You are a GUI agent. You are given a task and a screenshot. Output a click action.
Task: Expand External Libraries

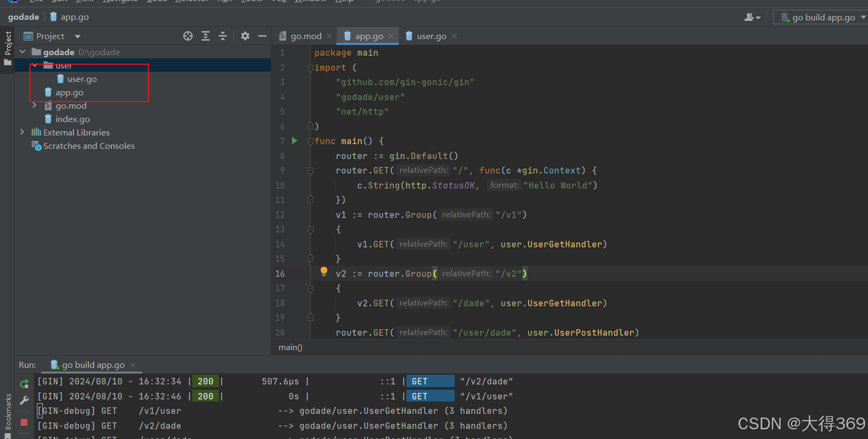(22, 132)
